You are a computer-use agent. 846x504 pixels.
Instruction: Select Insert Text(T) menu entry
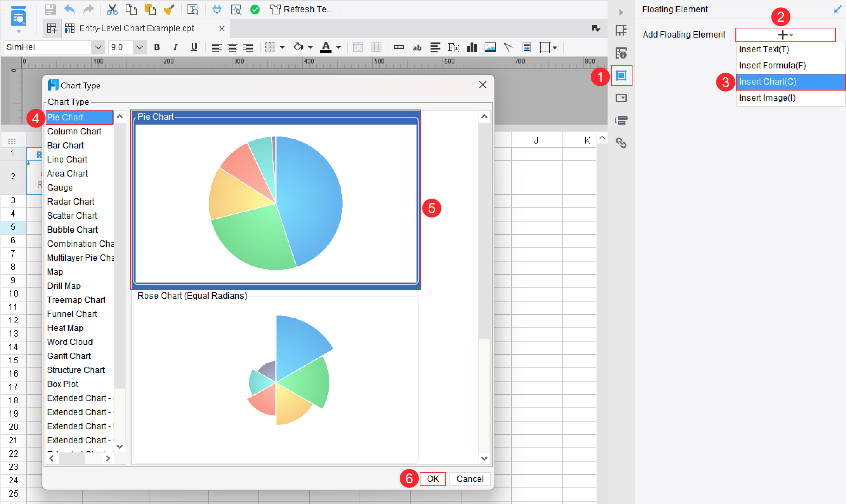[791, 49]
